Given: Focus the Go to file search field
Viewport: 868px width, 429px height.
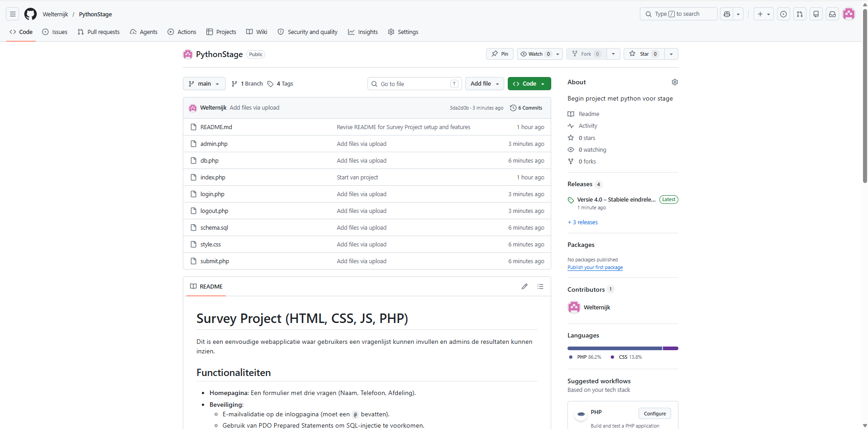Looking at the screenshot, I should pyautogui.click(x=415, y=84).
